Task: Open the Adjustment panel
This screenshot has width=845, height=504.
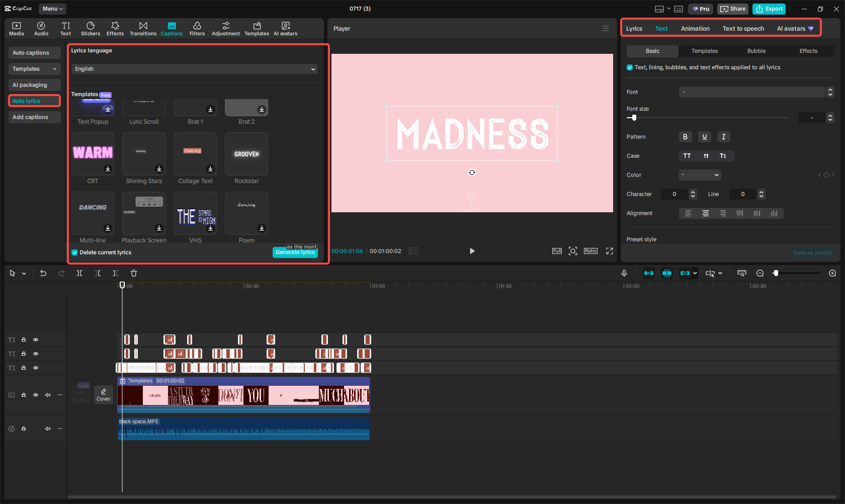Action: pos(226,28)
